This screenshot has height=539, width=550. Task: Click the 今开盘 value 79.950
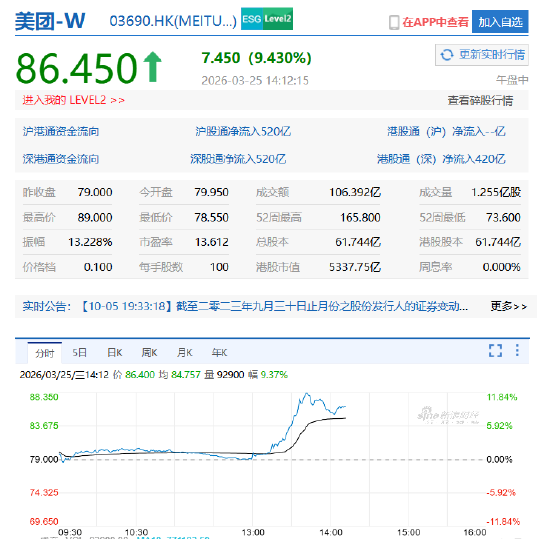212,192
